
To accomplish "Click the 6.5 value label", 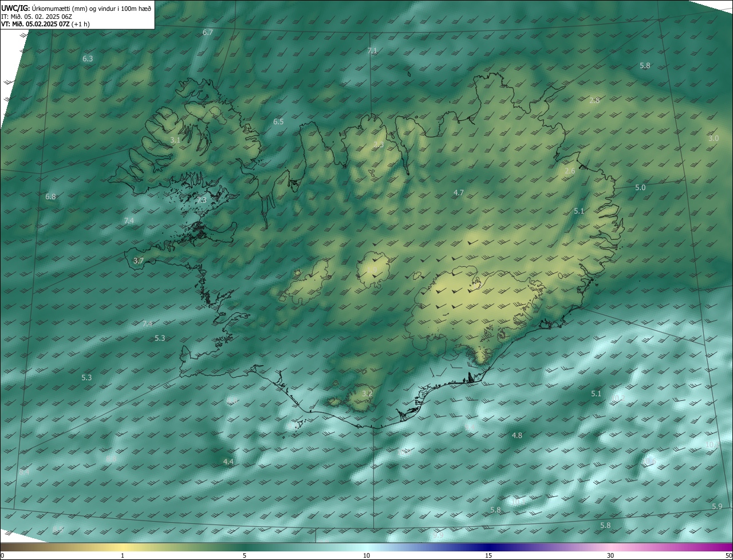I will pos(278,122).
